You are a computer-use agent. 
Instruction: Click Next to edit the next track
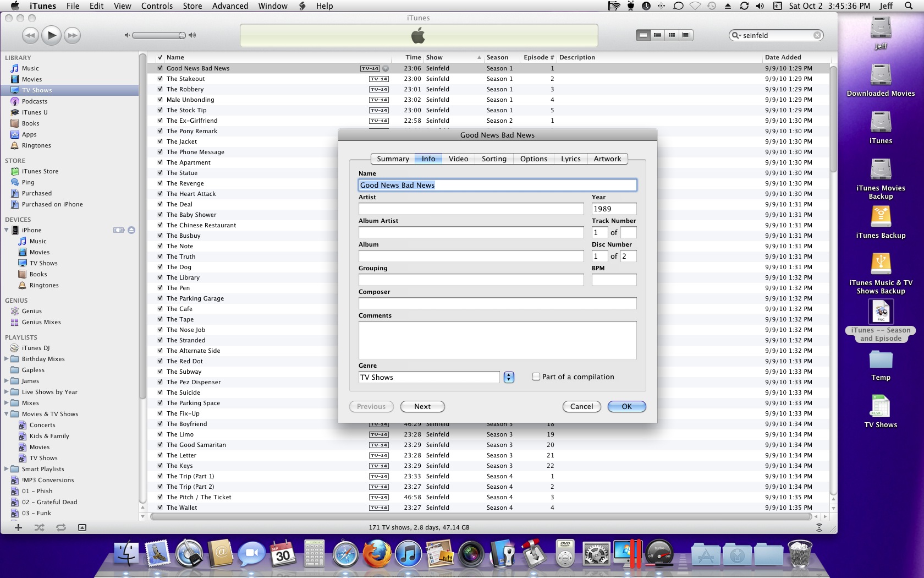click(x=422, y=406)
